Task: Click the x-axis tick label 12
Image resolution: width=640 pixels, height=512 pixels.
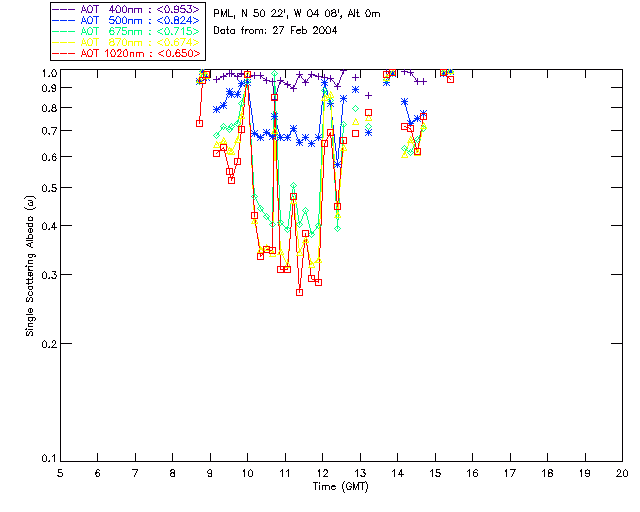Action: [322, 473]
